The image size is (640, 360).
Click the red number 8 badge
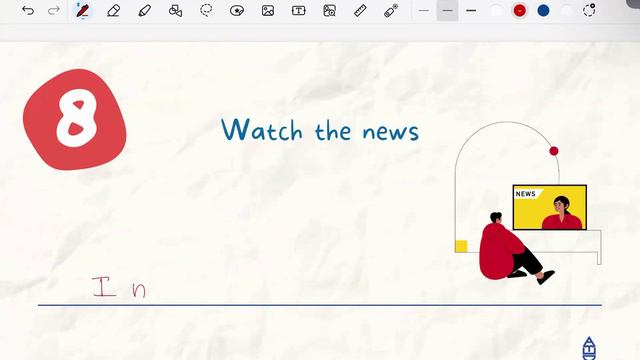(x=75, y=119)
